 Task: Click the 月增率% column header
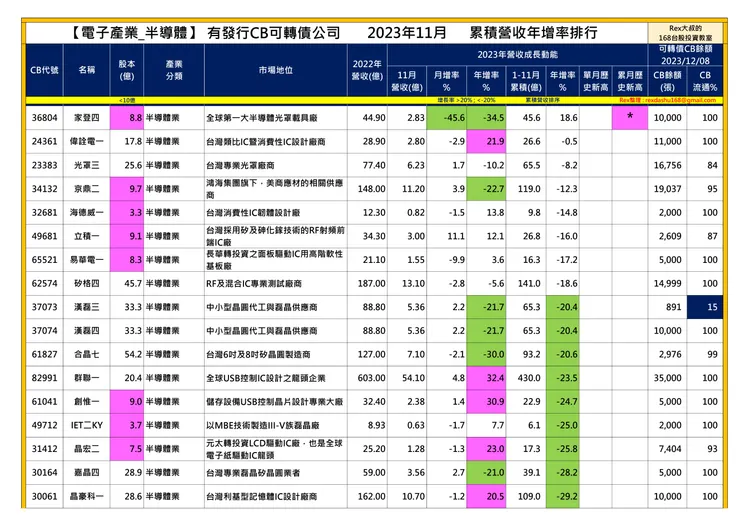[446, 81]
